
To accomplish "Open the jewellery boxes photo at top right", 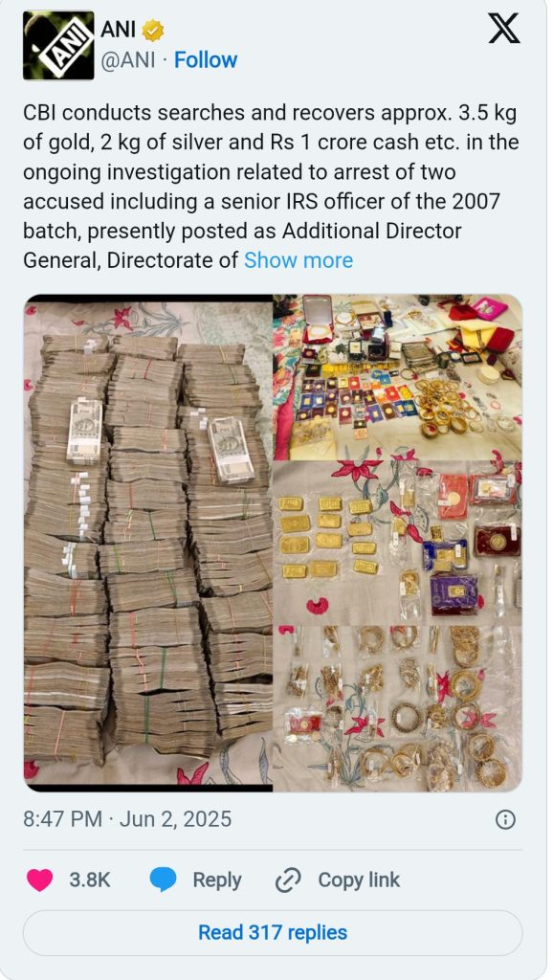I will [x=397, y=377].
